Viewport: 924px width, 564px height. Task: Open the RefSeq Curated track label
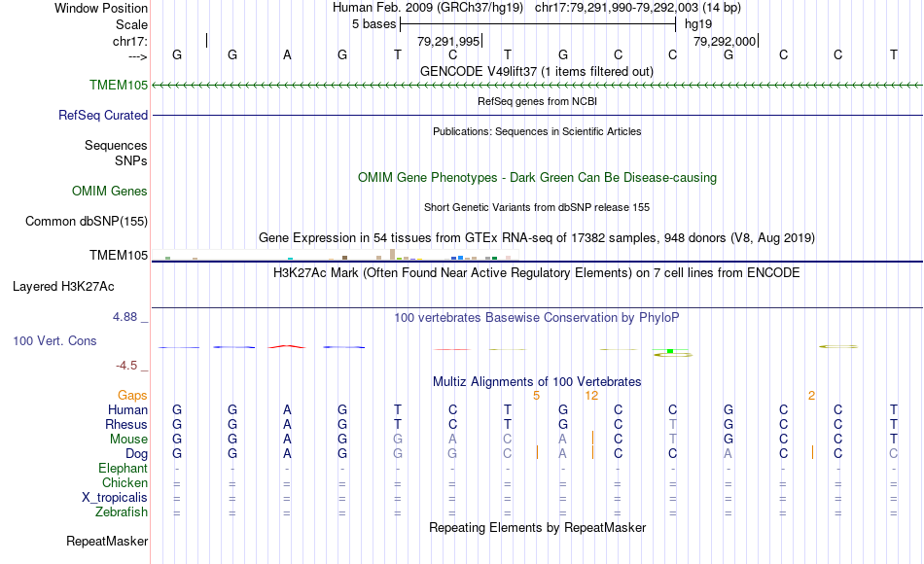point(103,115)
